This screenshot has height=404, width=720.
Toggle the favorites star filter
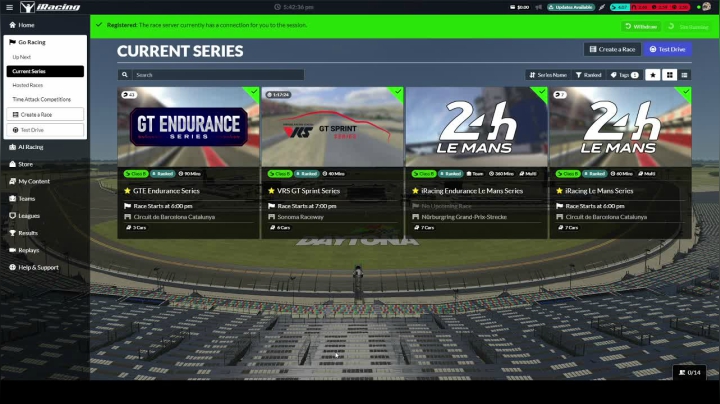click(652, 75)
